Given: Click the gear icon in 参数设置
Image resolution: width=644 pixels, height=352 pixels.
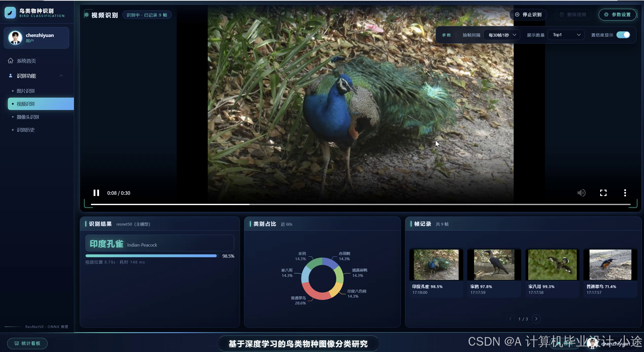Looking at the screenshot, I should (x=606, y=15).
